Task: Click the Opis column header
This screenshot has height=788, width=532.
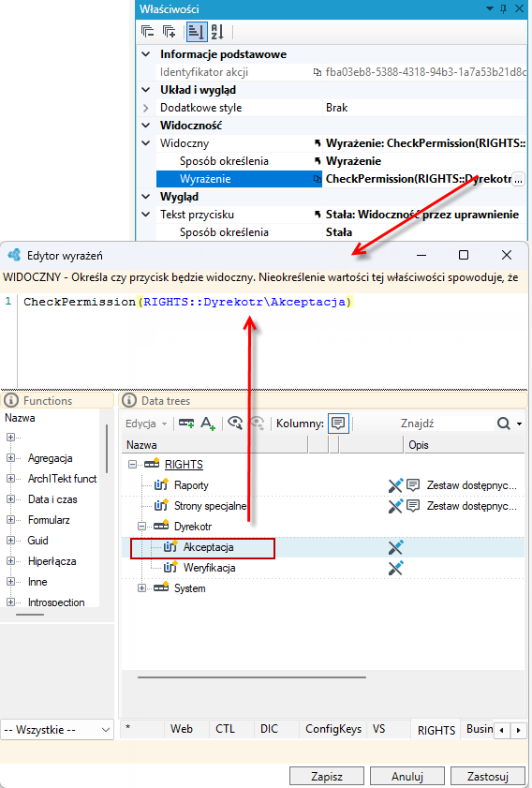Action: point(465,445)
